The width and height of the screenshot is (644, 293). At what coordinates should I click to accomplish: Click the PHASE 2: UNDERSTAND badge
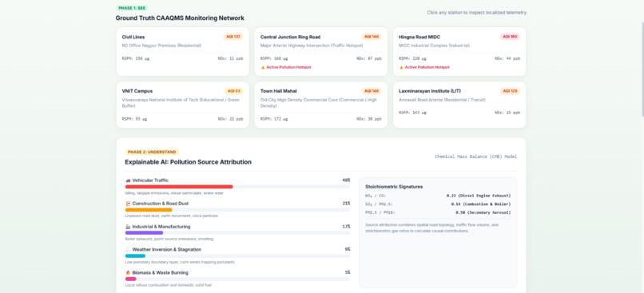click(x=152, y=152)
